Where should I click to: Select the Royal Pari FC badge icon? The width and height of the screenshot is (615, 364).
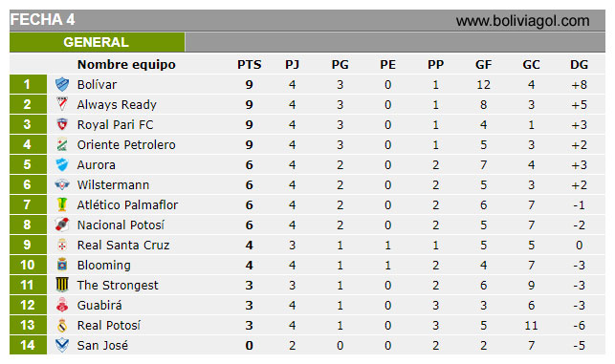click(x=62, y=124)
